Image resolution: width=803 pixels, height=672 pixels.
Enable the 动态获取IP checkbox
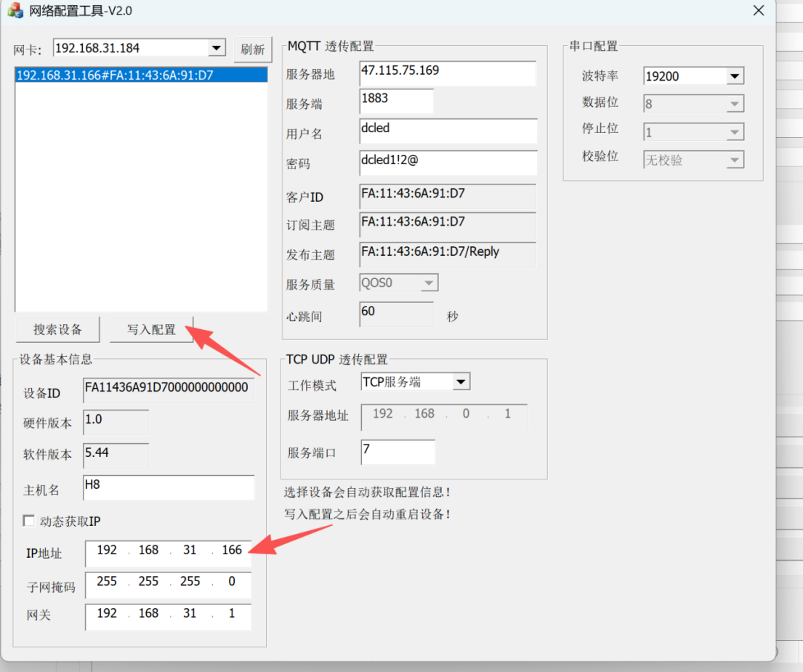point(28,521)
